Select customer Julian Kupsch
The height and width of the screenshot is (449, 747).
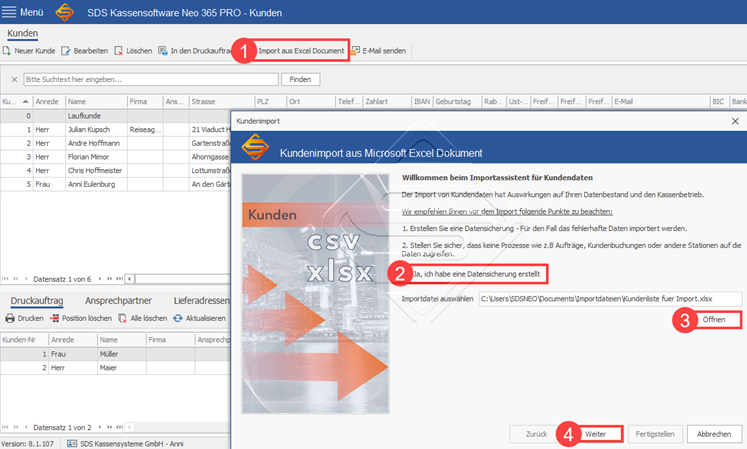115,130
